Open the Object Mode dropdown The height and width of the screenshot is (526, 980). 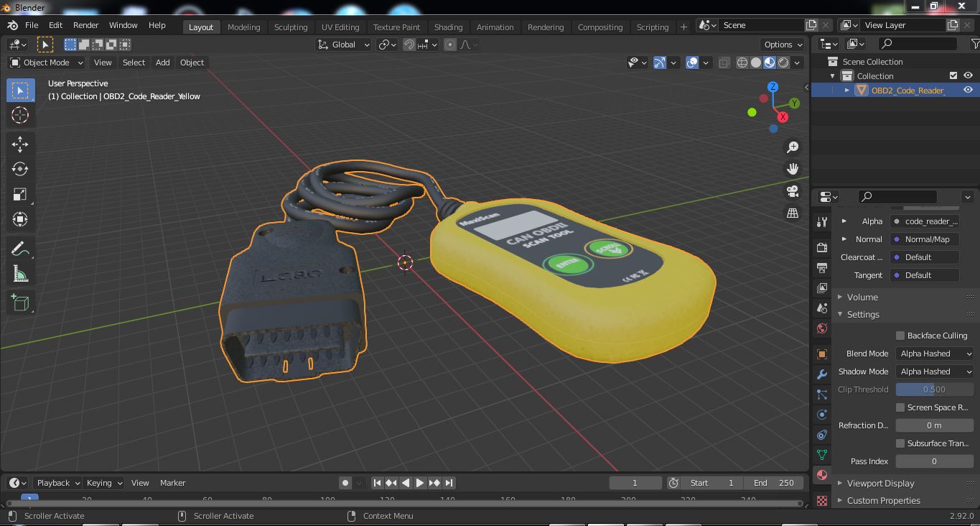(46, 63)
